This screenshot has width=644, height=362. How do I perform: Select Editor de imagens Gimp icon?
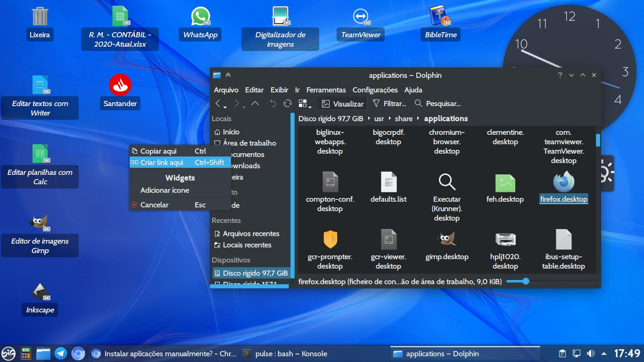pyautogui.click(x=40, y=234)
